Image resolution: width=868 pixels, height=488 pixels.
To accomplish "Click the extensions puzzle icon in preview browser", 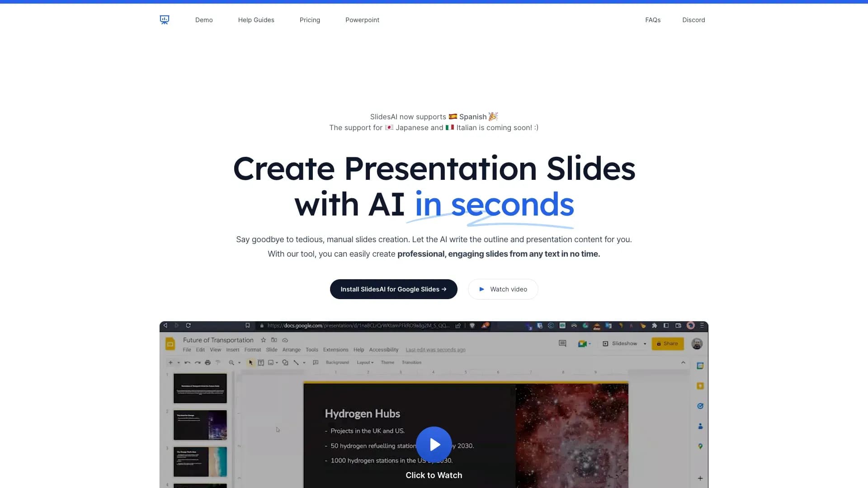I will click(654, 325).
